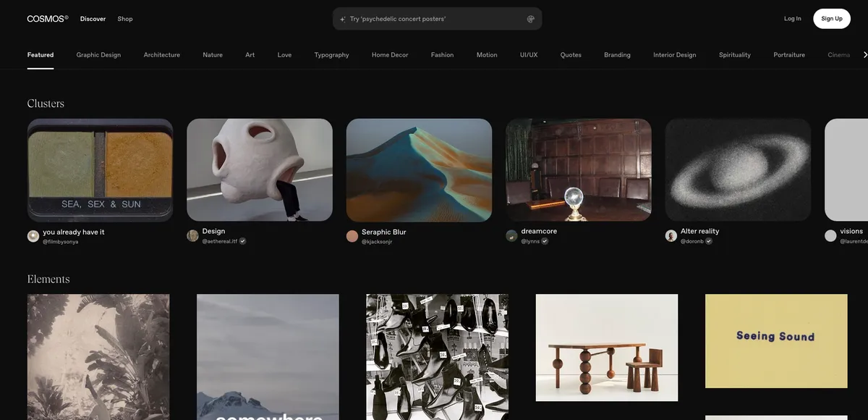
Task: Advance category tabs with right arrow
Action: coord(865,54)
